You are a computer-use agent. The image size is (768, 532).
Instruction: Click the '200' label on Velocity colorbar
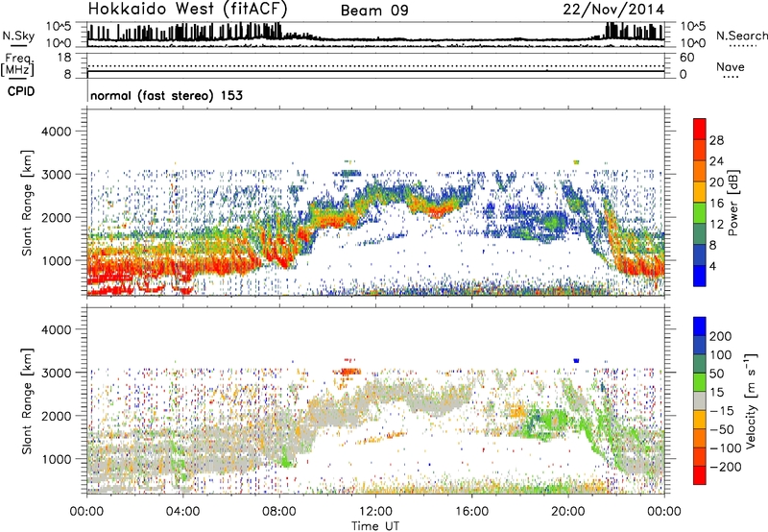[721, 336]
